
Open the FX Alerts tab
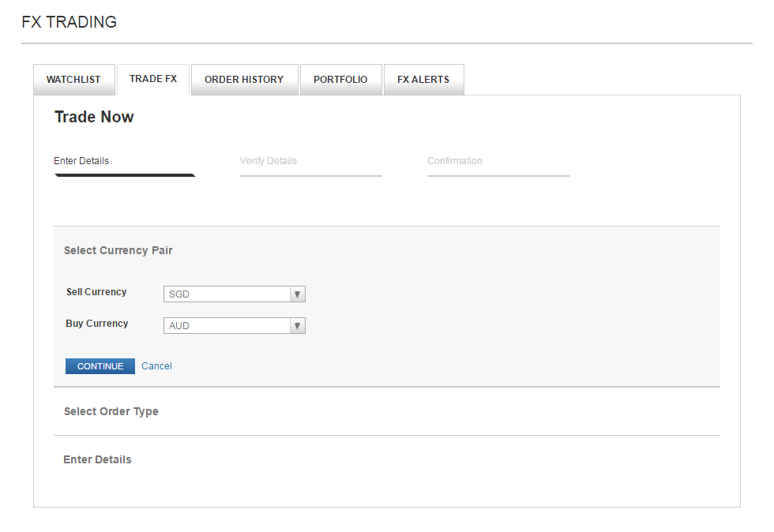click(423, 80)
